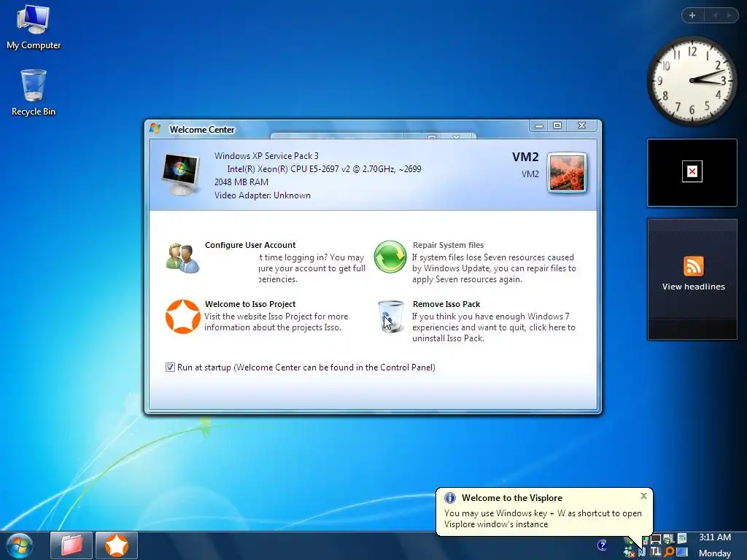Close the Welcome Center window
Viewport: 747px width, 560px height.
pyautogui.click(x=581, y=125)
